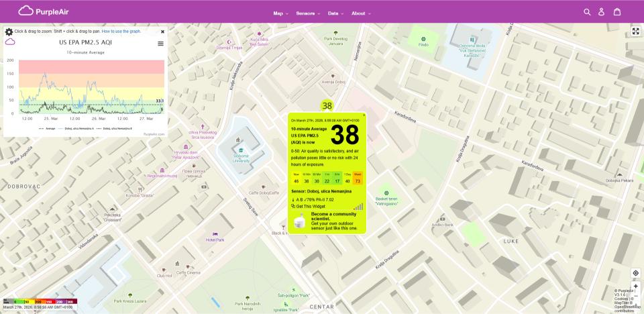Click the Basket teren Vatrogasno icon
The height and width of the screenshot is (314, 644).
[x=386, y=193]
